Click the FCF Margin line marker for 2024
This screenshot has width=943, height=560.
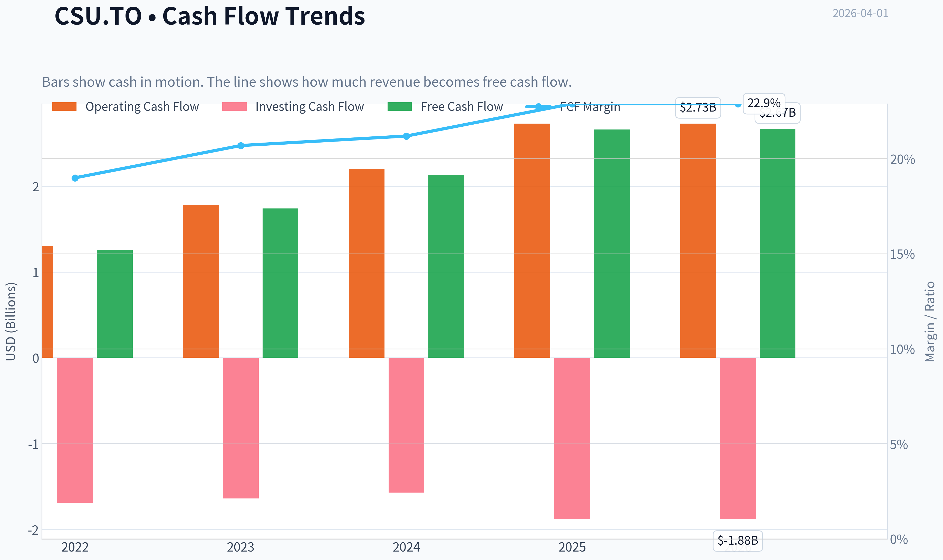coord(406,136)
